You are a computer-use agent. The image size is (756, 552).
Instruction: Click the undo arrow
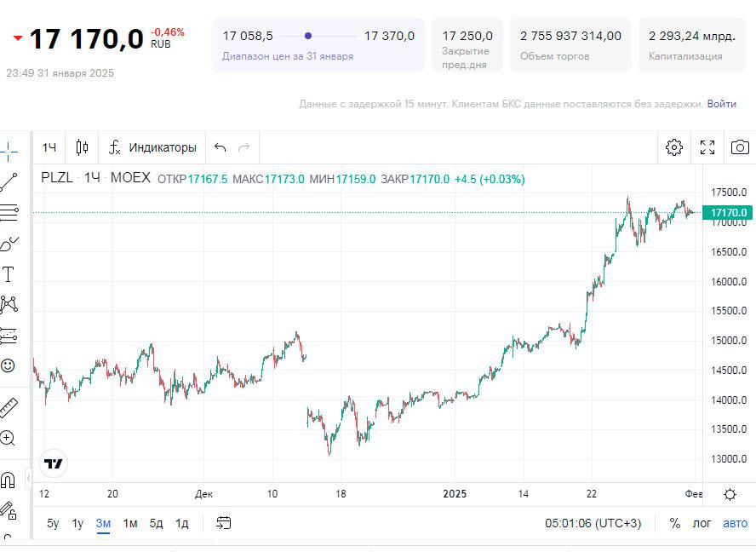point(220,147)
